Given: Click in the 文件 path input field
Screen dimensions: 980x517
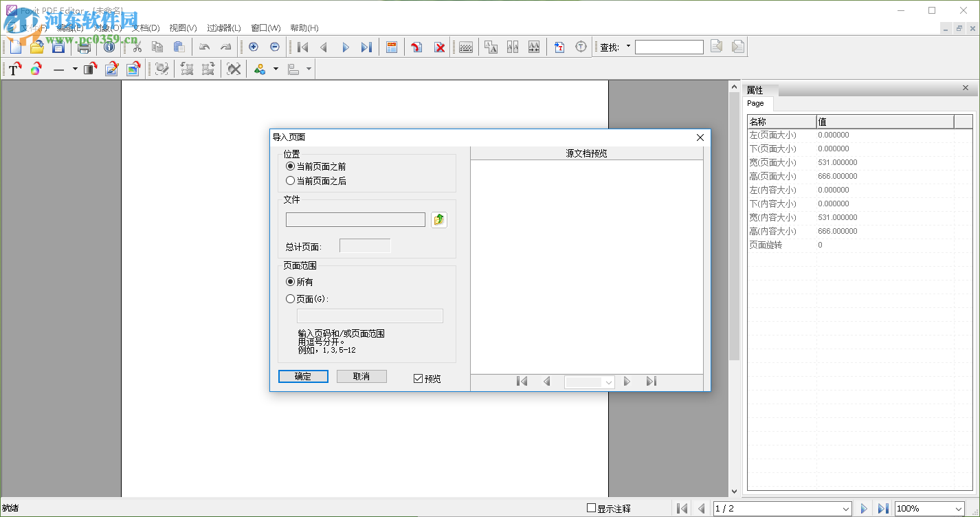Looking at the screenshot, I should (355, 219).
